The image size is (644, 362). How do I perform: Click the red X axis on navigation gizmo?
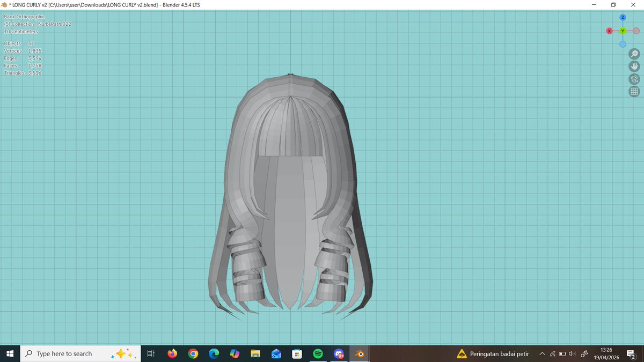(609, 31)
